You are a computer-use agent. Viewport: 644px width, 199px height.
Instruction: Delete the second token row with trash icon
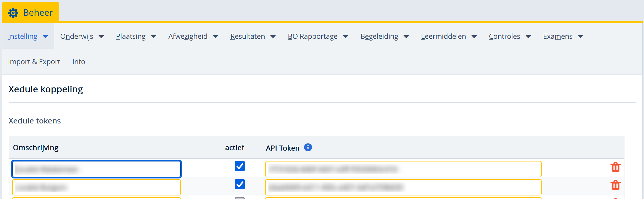pyautogui.click(x=615, y=185)
